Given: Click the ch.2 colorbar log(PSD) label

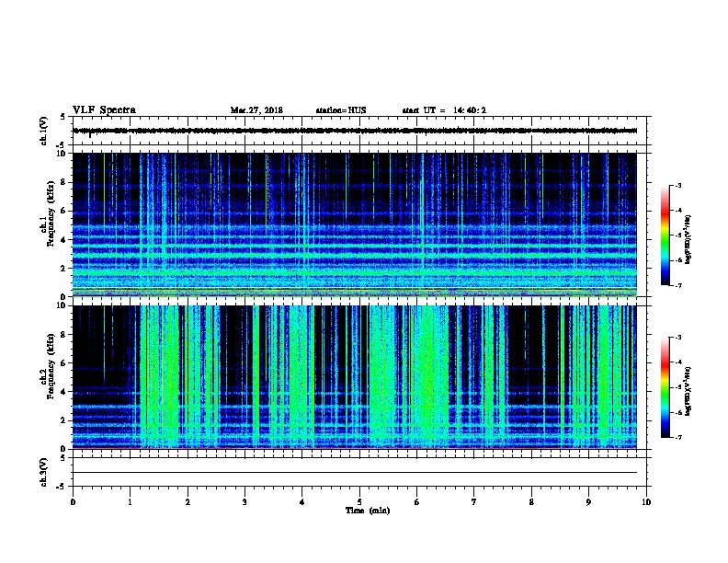Looking at the screenshot, I should (688, 391).
